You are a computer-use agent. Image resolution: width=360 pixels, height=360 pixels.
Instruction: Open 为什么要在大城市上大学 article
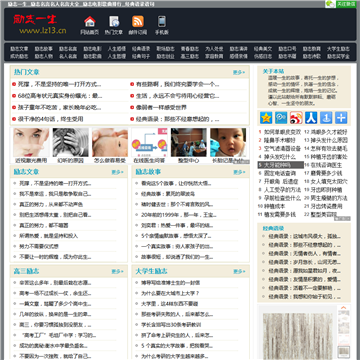pyautogui.click(x=170, y=293)
